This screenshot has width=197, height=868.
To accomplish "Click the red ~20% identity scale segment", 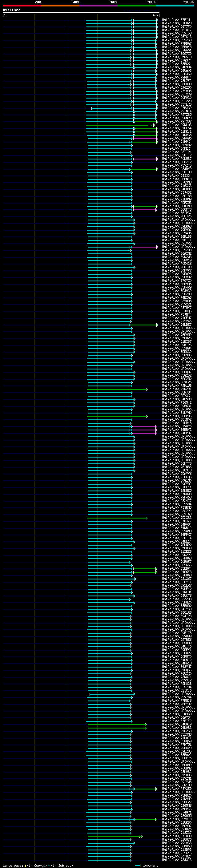I will (x=22, y=6).
